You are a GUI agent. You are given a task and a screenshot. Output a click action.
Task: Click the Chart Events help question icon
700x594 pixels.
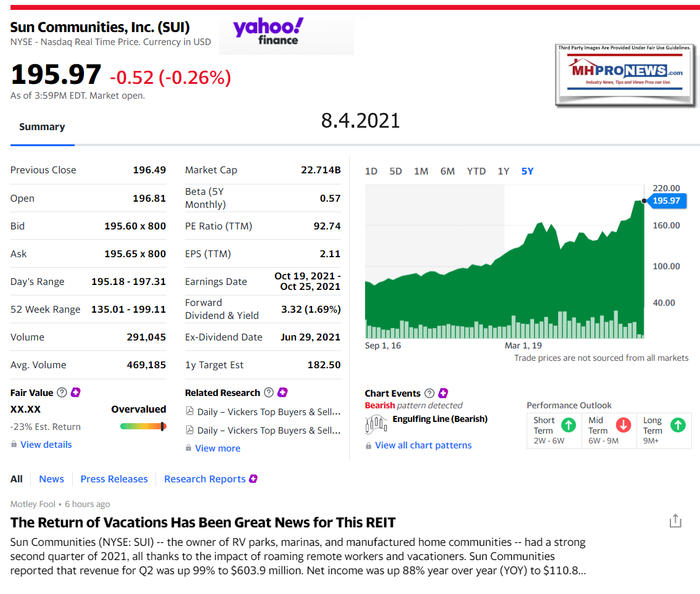[429, 393]
